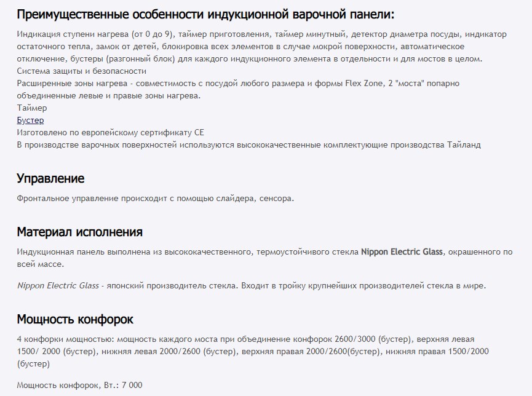Click the Управление section heading
The image size is (532, 396).
pyautogui.click(x=50, y=178)
